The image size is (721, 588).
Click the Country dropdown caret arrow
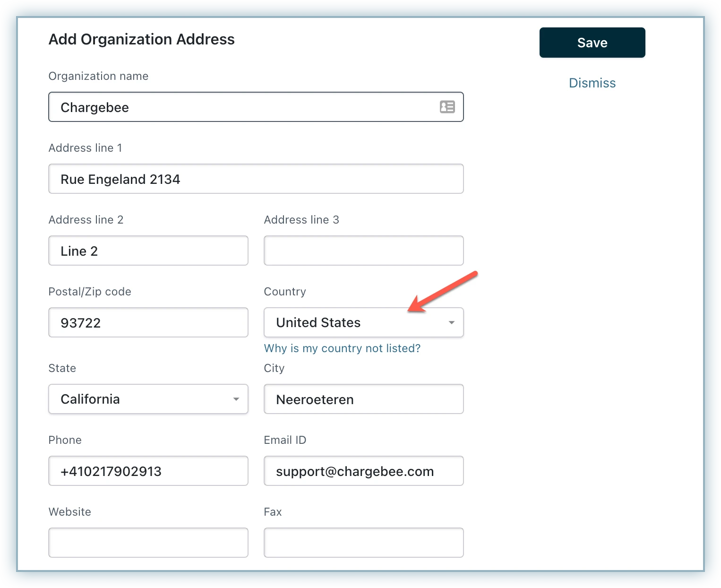tap(451, 322)
